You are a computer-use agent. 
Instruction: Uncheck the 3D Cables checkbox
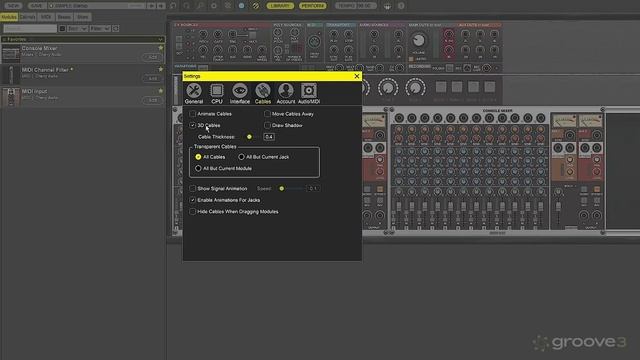[x=193, y=125]
